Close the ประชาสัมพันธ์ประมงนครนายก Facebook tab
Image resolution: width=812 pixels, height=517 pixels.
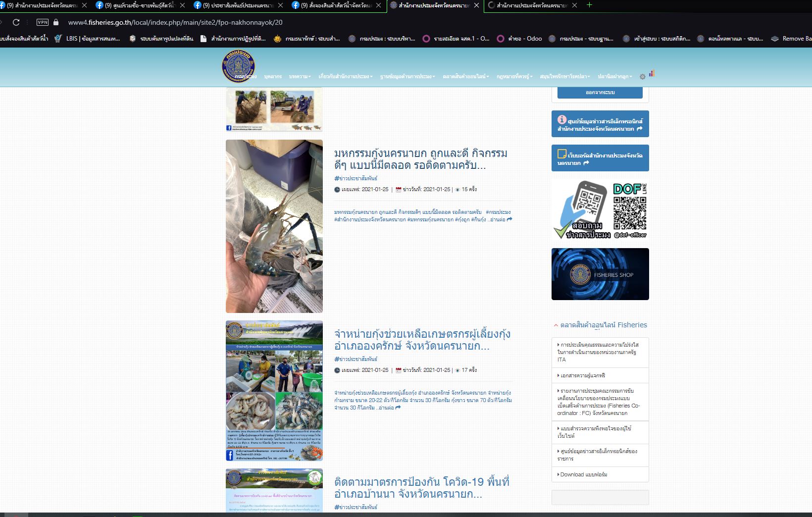pos(280,5)
